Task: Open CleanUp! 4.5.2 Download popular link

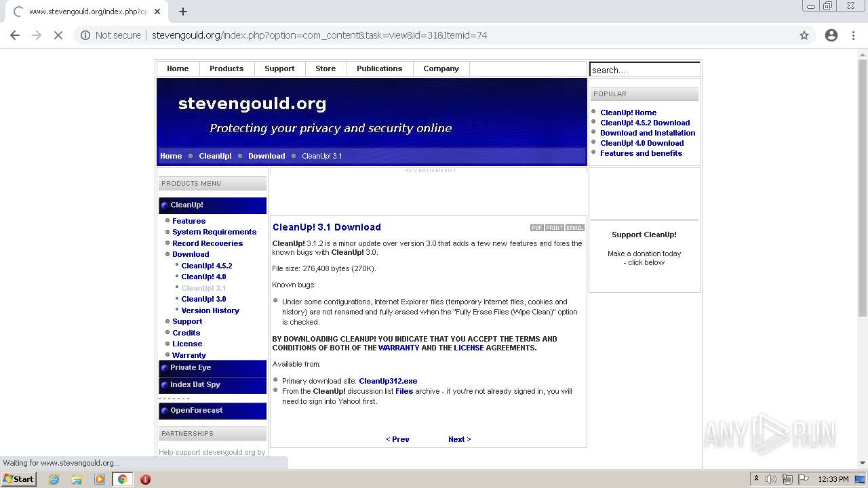Action: coord(645,123)
